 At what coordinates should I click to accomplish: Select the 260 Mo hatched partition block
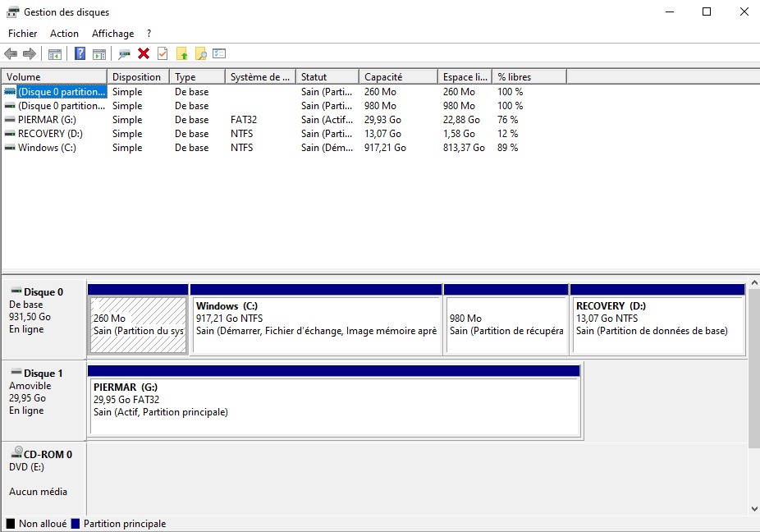tap(138, 319)
